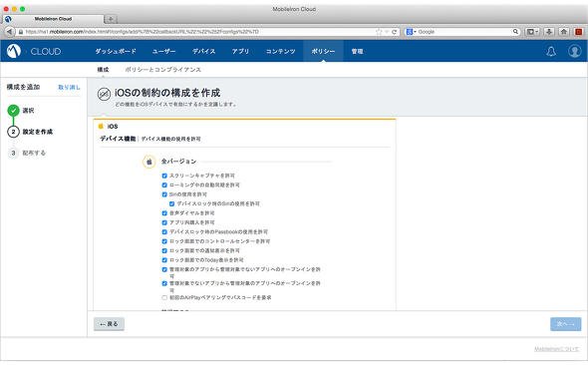Switch to the 構成 sub-tab
The image size is (588, 365).
click(x=103, y=70)
